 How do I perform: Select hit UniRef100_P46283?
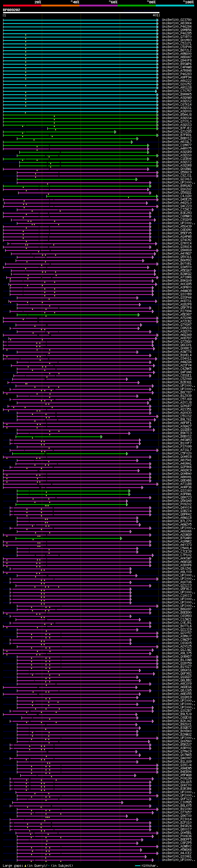pyautogui.click(x=176, y=74)
